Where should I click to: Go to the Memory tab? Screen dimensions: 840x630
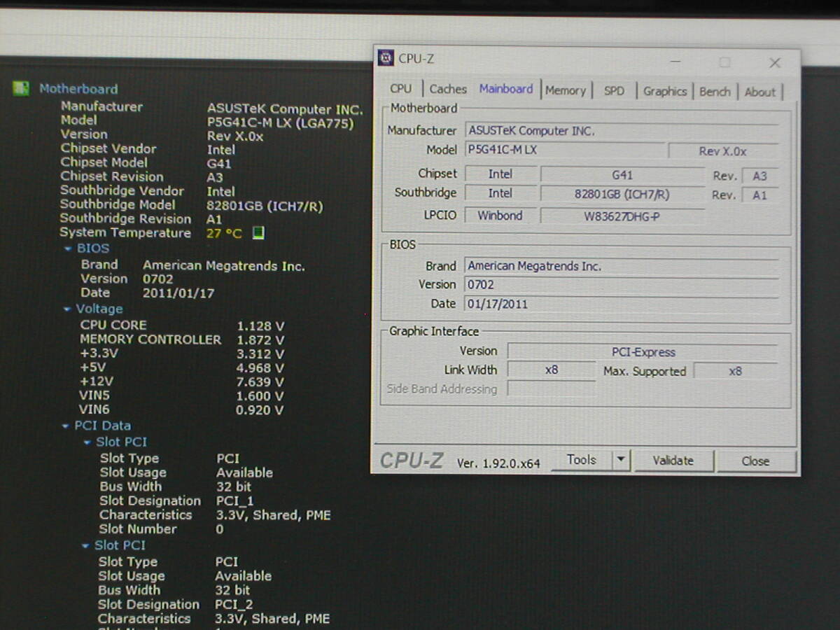(566, 90)
